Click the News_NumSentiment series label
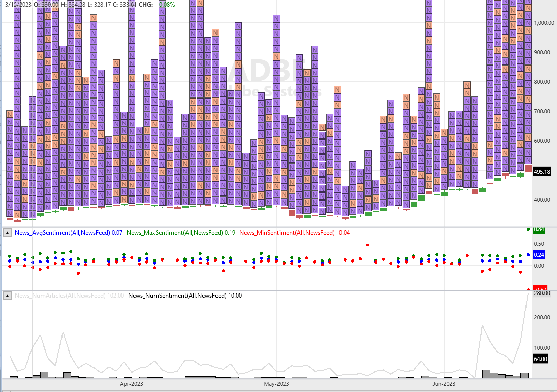 184,295
